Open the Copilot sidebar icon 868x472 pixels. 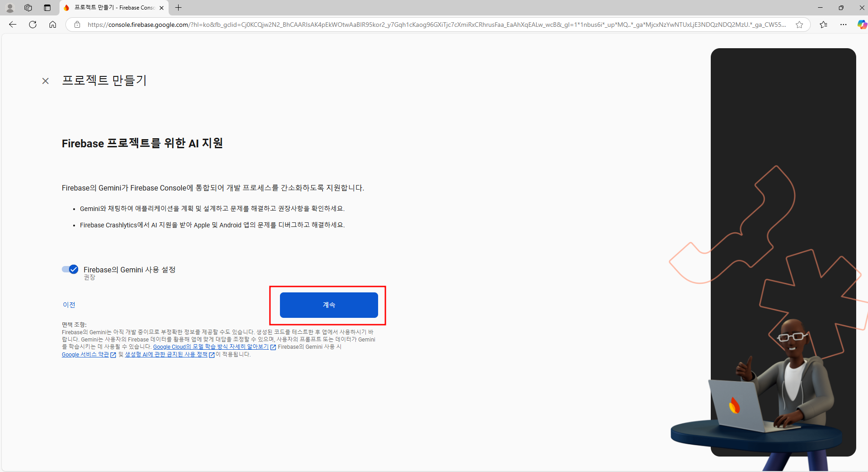pyautogui.click(x=862, y=25)
